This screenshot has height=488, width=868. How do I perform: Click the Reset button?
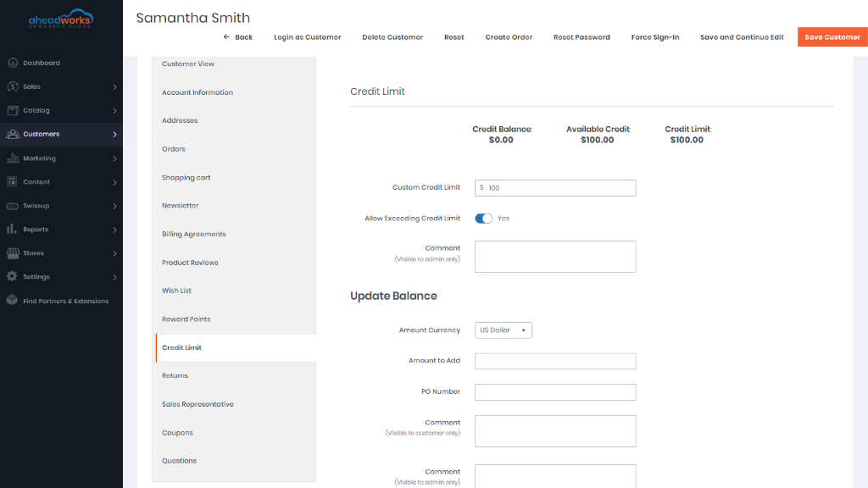pyautogui.click(x=454, y=37)
